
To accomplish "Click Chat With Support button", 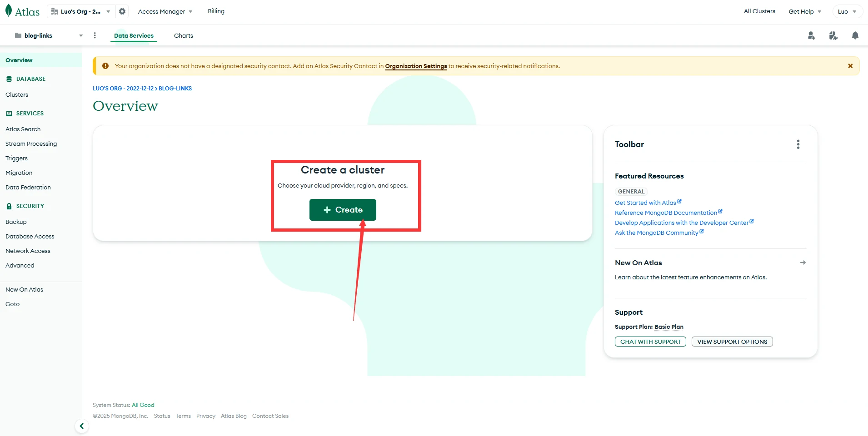I will (x=650, y=342).
